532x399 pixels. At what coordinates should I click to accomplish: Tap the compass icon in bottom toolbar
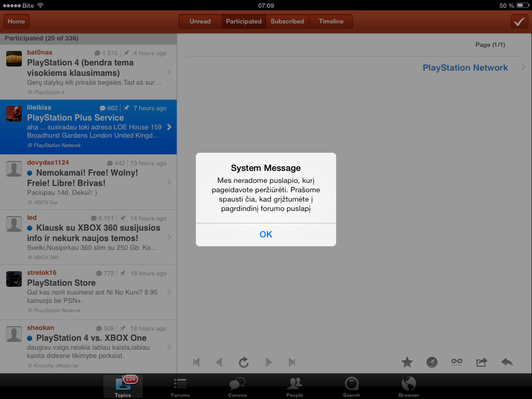click(432, 362)
